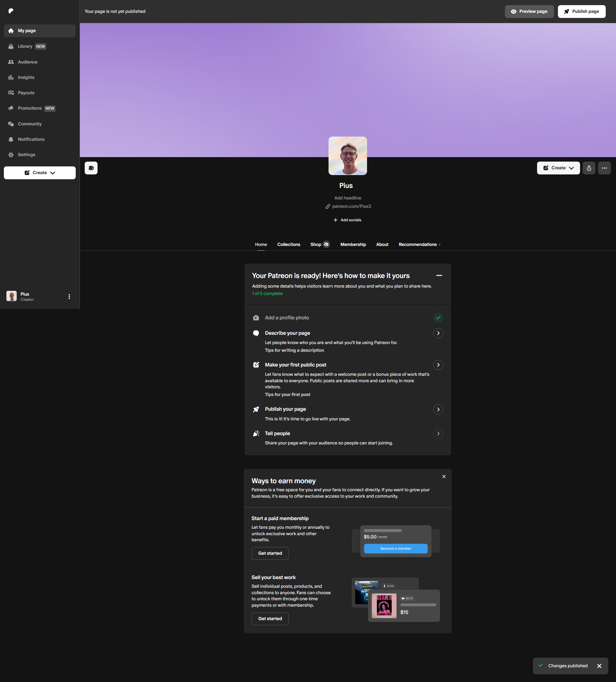
Task: Open the Collections tab
Action: tap(288, 245)
